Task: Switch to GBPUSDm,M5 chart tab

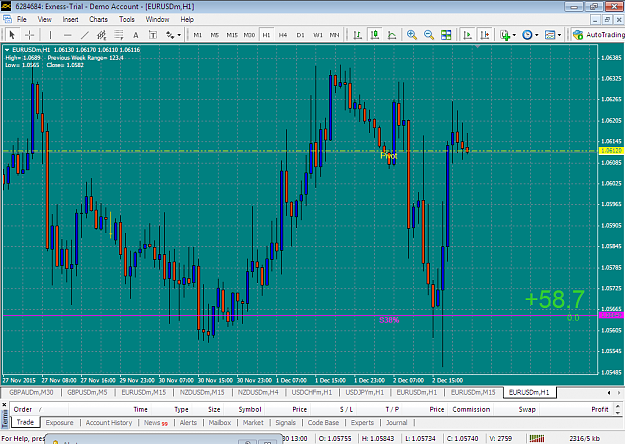Action: pyautogui.click(x=87, y=392)
